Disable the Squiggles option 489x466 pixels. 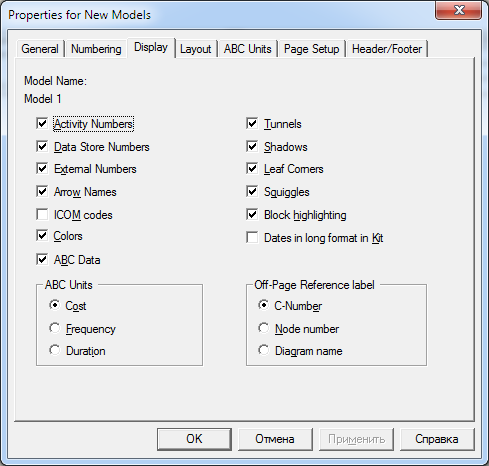(252, 192)
